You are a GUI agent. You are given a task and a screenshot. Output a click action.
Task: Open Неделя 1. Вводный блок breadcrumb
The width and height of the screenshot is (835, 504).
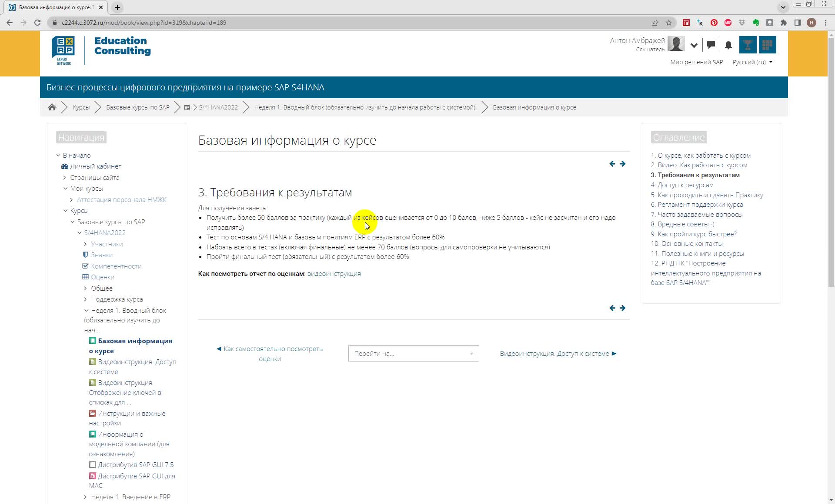[365, 107]
